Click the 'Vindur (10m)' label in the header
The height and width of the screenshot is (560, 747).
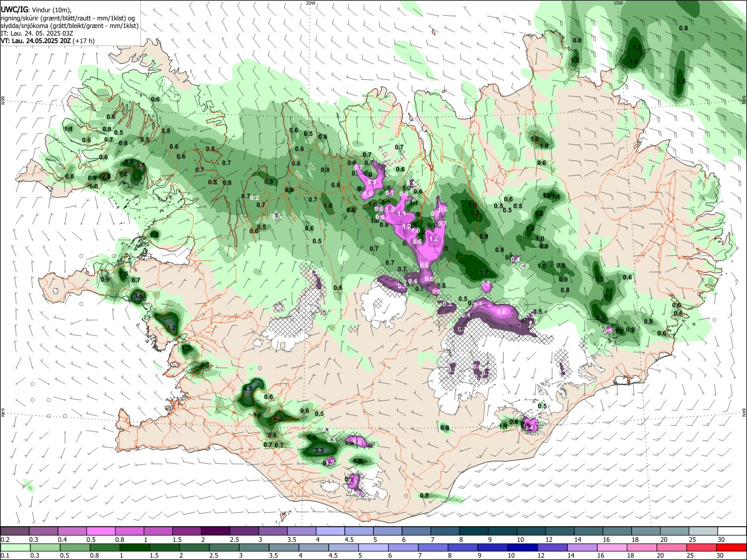coord(51,9)
